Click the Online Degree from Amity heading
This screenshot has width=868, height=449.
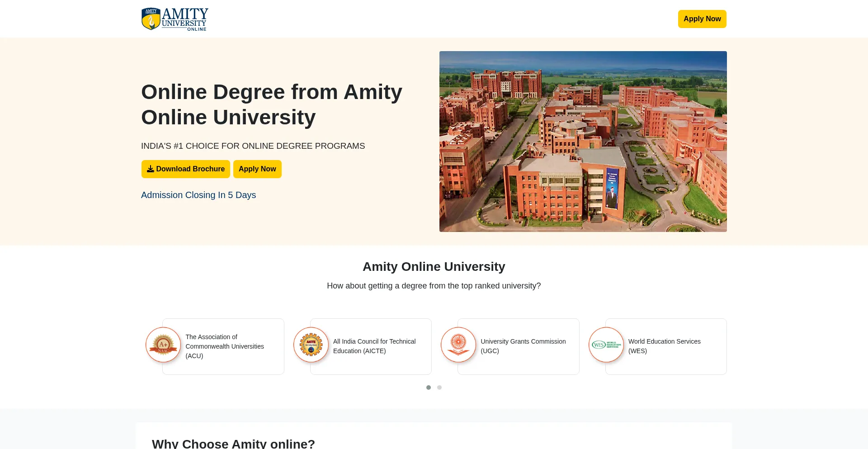coord(271,104)
